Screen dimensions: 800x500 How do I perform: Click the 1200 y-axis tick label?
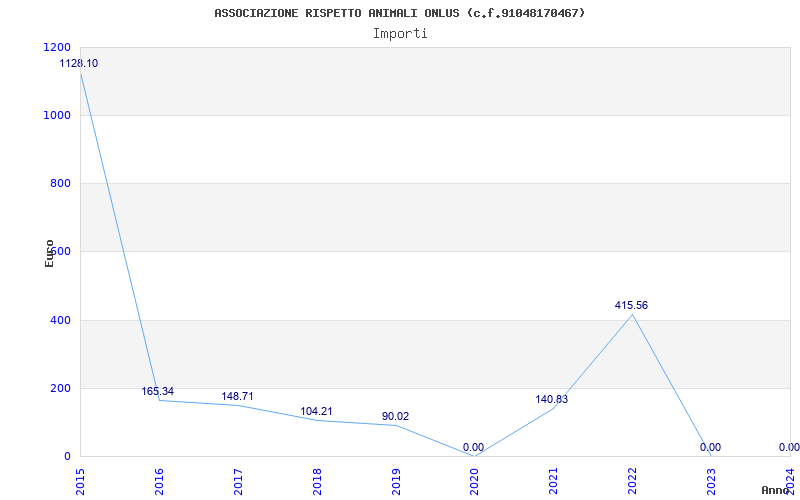pos(58,47)
